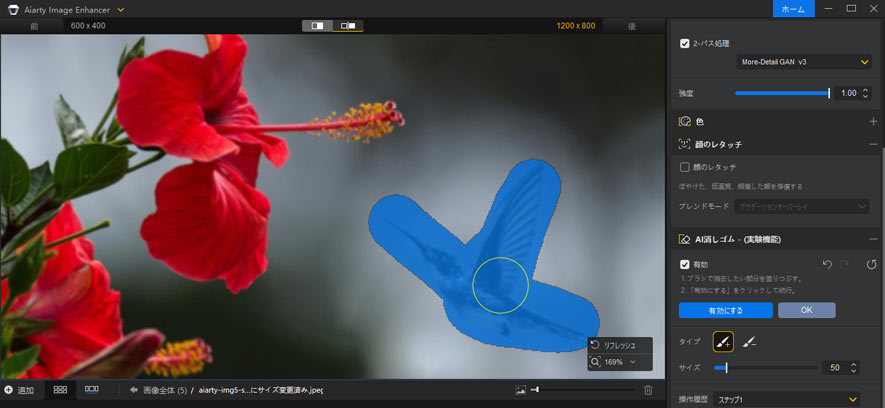This screenshot has height=408, width=885.
Task: Click the 追加 add image button
Action: click(19, 390)
